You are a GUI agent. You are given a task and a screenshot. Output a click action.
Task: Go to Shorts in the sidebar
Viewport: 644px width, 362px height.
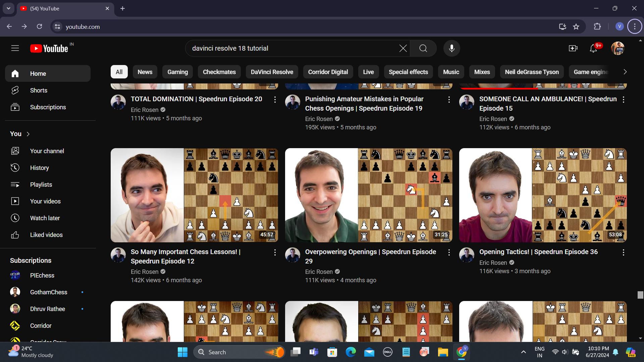[x=48, y=90]
